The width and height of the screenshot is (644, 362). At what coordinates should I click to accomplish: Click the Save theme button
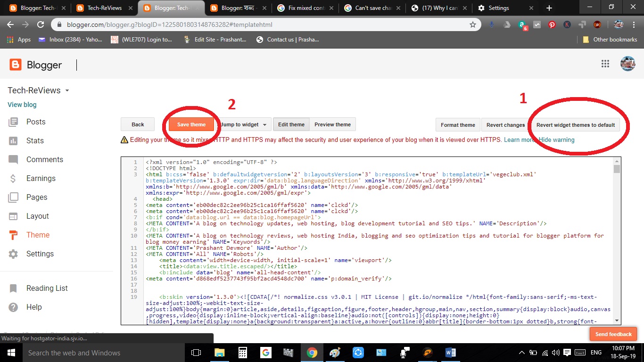(191, 124)
